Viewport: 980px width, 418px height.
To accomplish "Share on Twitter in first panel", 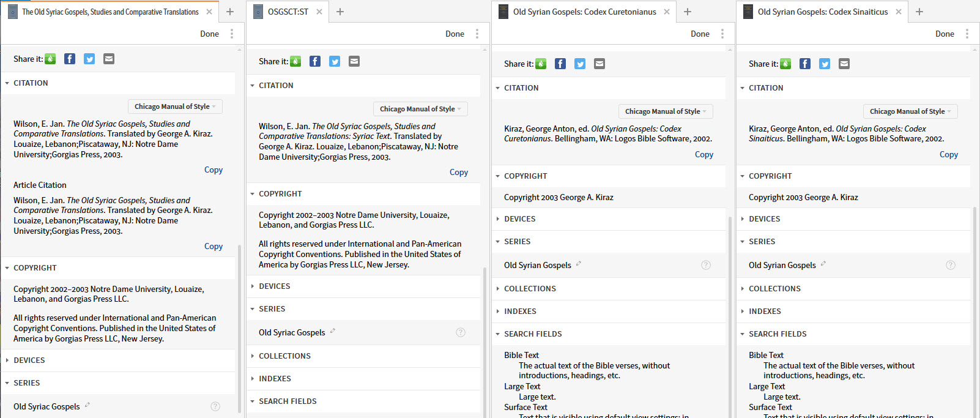I will click(x=89, y=59).
